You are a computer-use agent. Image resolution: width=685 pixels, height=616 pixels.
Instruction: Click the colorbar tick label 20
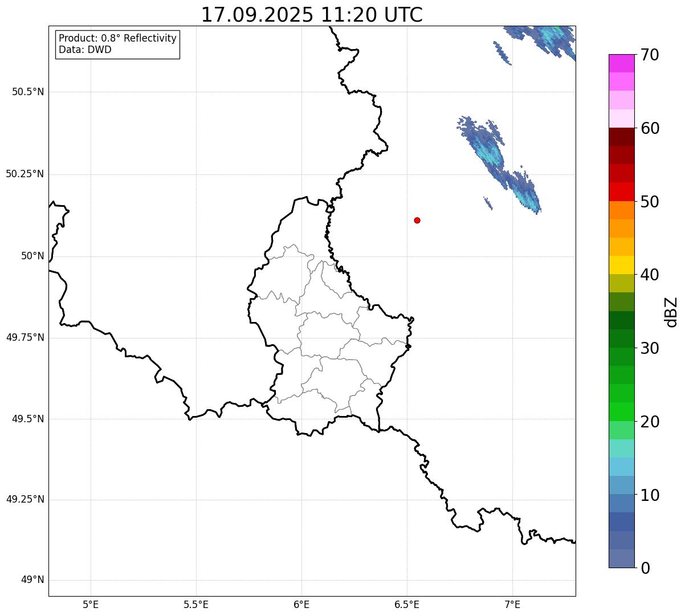point(650,422)
